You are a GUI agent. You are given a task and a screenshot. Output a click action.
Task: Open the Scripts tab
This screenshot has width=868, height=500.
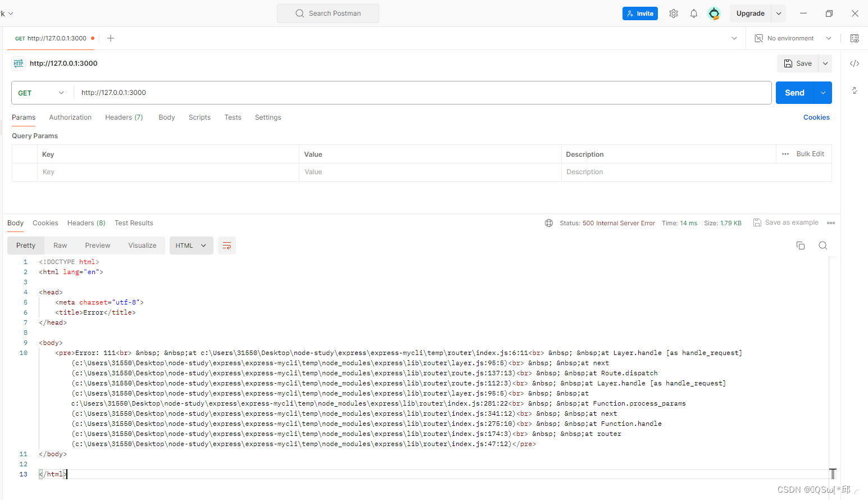(x=199, y=117)
